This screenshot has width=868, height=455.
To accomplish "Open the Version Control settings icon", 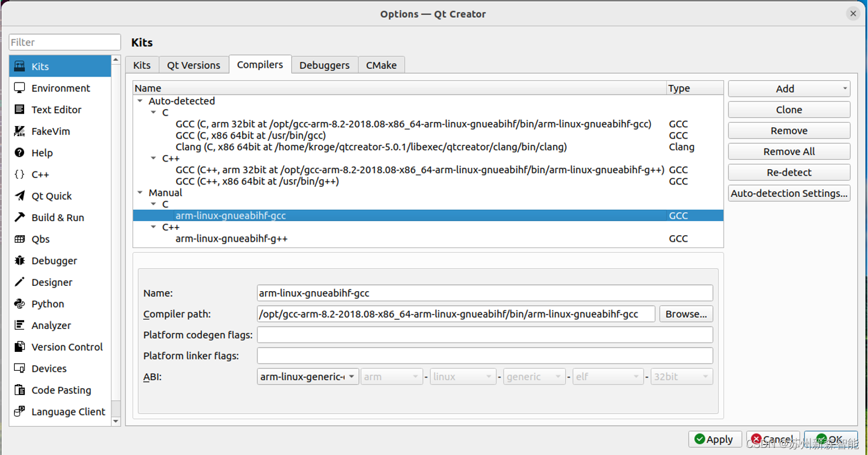I will point(19,347).
